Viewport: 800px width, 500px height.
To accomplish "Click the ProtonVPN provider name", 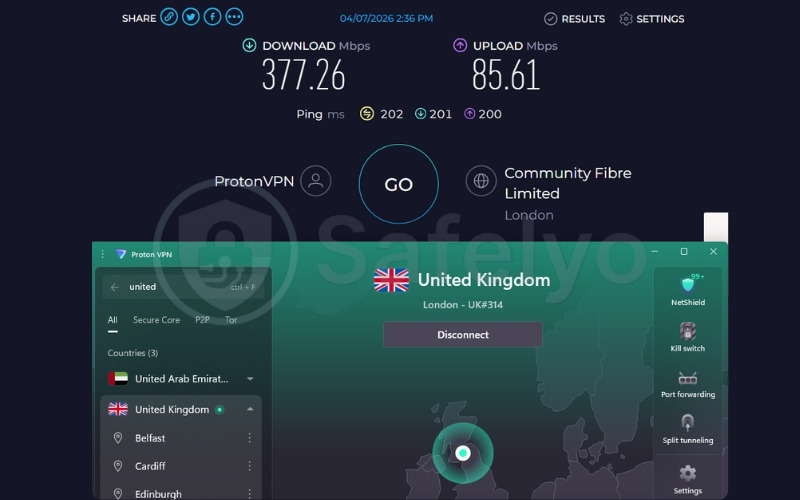I will click(x=254, y=181).
